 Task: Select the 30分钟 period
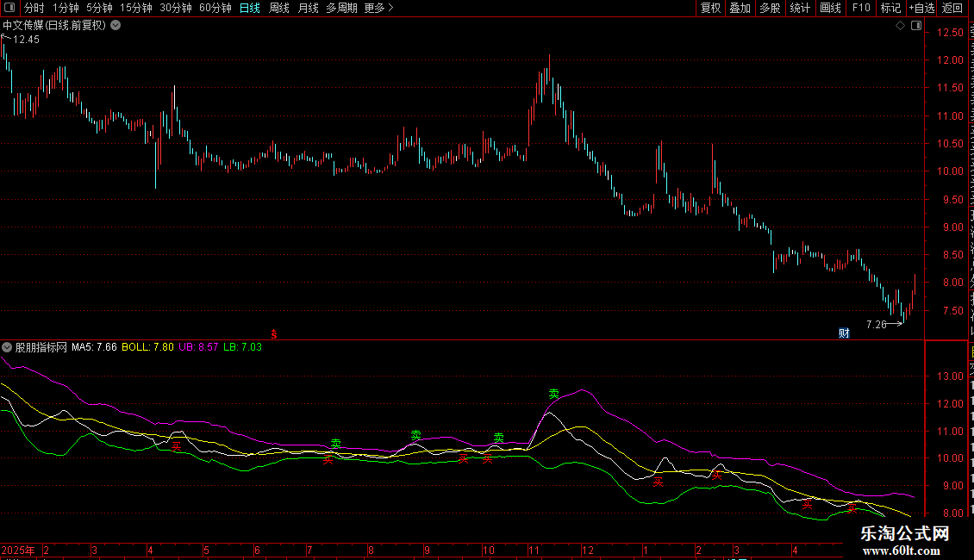pyautogui.click(x=176, y=8)
